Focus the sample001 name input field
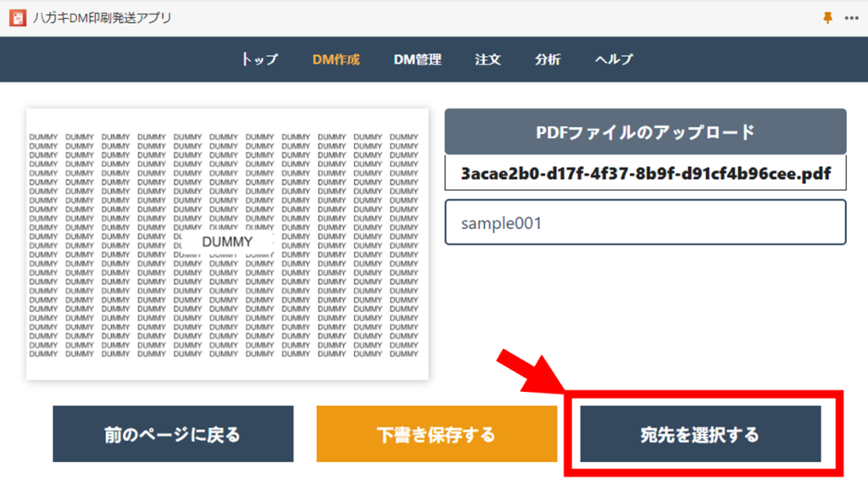Viewport: 868px width, 480px height. (x=645, y=223)
